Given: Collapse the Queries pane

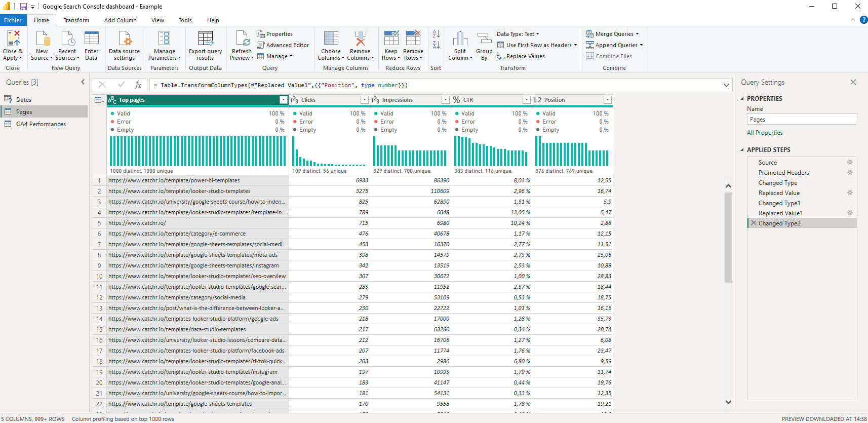Looking at the screenshot, I should click(83, 82).
